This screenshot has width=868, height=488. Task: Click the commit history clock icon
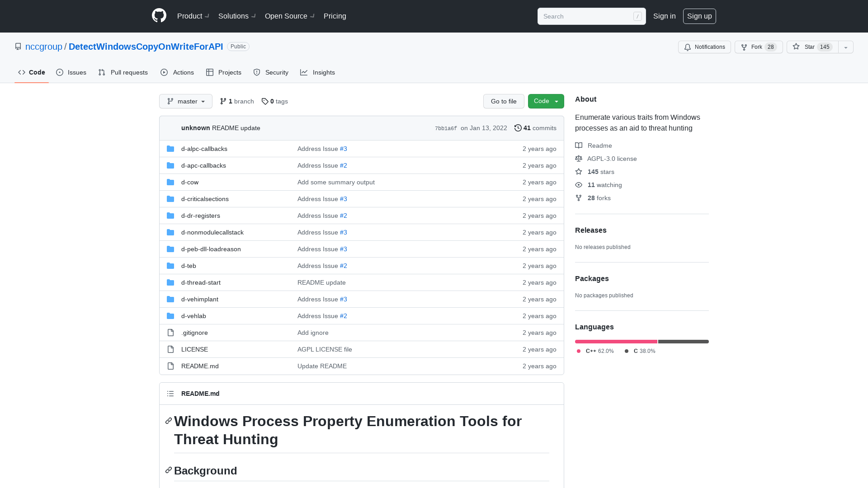click(518, 128)
